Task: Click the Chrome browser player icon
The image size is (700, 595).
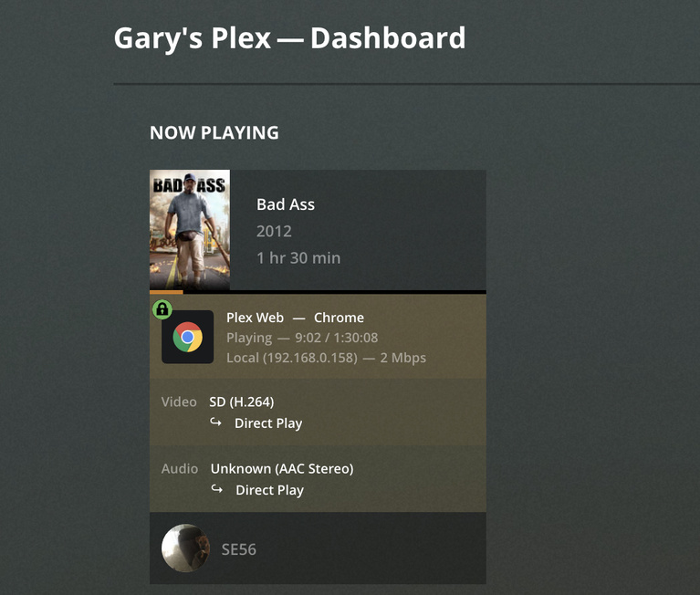Action: click(x=187, y=337)
